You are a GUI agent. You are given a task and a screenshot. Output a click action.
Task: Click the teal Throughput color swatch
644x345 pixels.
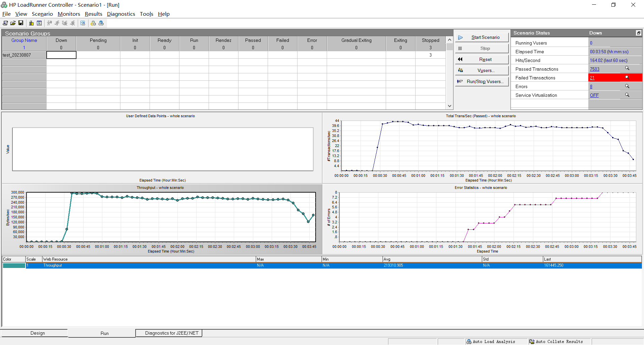click(14, 265)
